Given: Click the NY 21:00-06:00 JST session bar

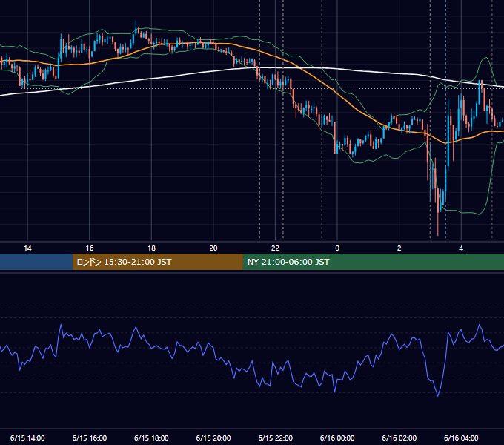Looking at the screenshot, I should (373, 262).
